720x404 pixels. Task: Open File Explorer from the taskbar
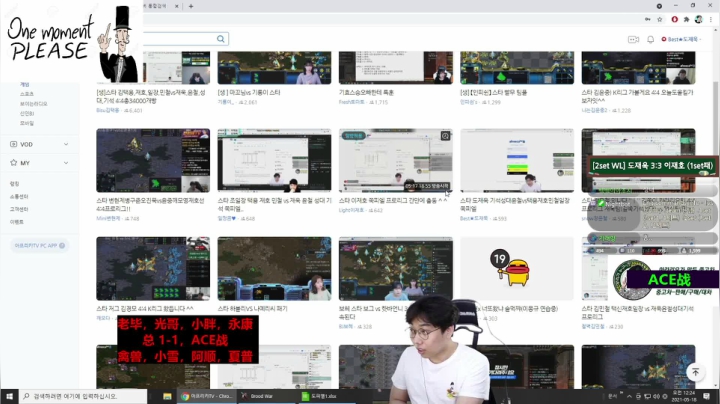[167, 396]
